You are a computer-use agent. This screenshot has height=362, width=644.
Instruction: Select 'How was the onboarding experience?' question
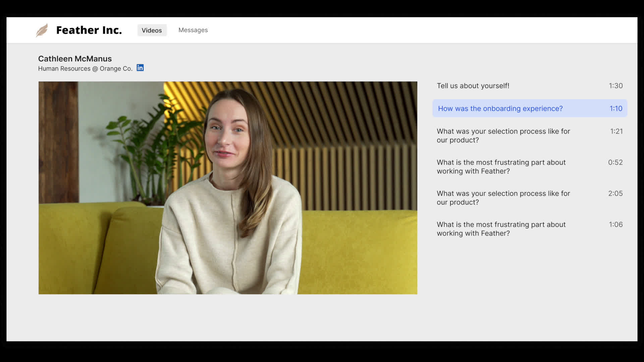(x=500, y=109)
